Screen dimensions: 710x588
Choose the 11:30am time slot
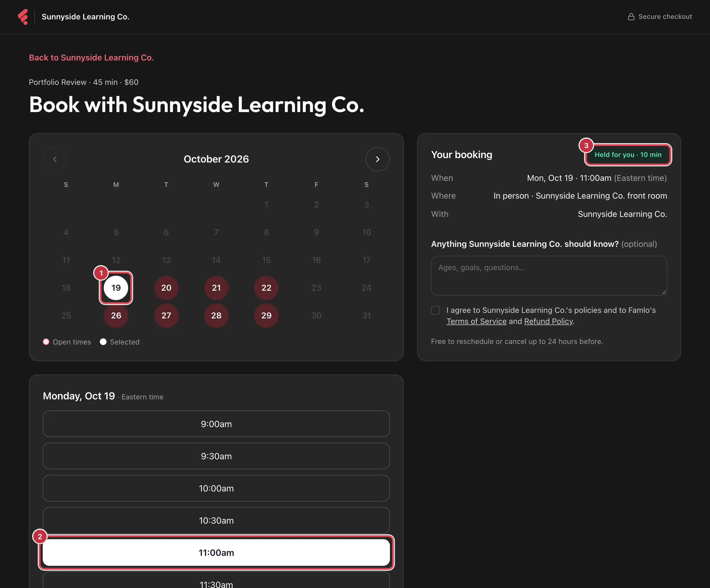click(216, 580)
